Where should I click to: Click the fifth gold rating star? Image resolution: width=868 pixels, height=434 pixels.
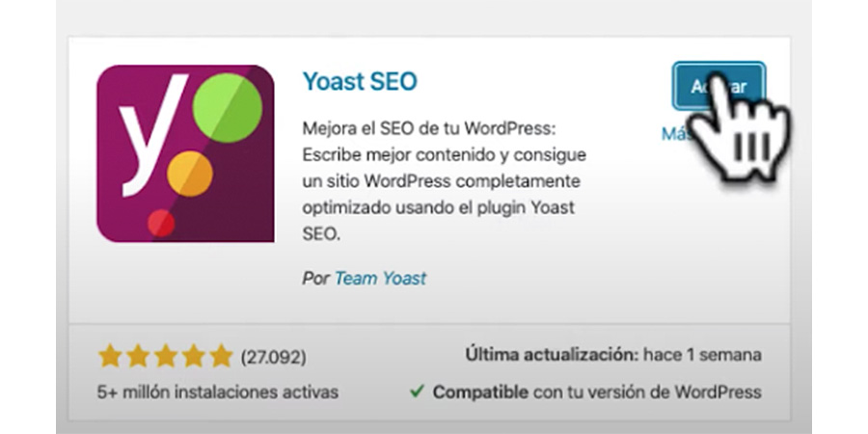221,356
